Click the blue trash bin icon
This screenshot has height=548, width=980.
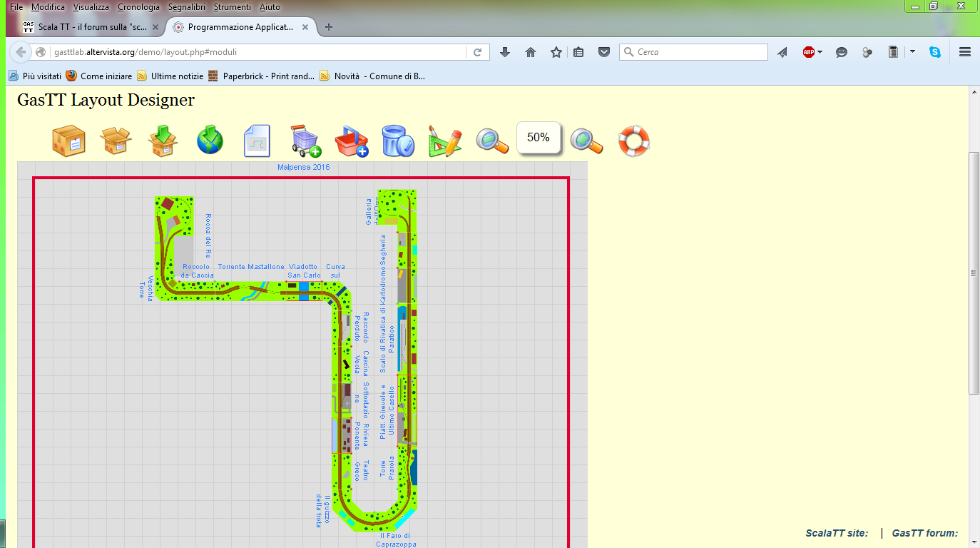pyautogui.click(x=397, y=141)
